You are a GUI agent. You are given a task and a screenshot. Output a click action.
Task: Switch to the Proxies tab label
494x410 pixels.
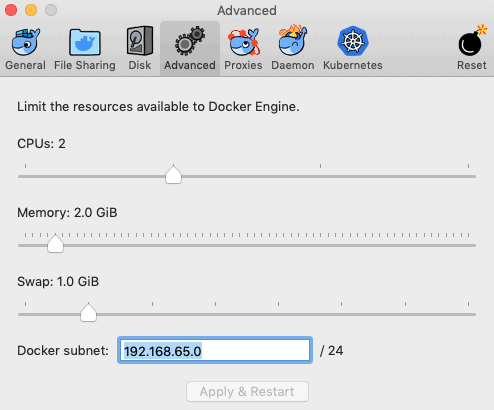coord(243,65)
